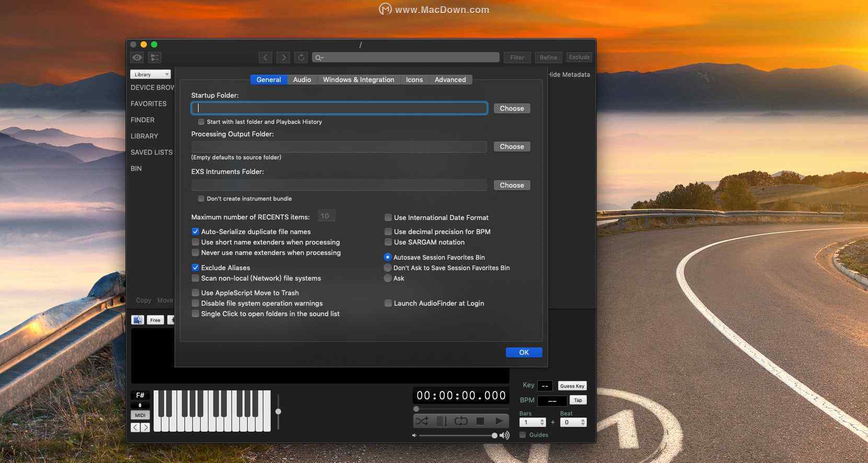
Task: Click the Processing Output Folder field
Action: [340, 146]
